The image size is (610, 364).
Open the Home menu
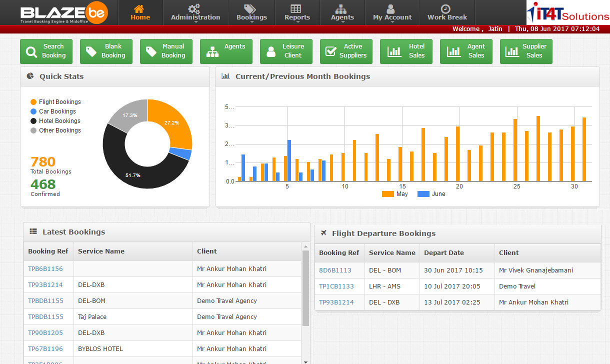[140, 12]
